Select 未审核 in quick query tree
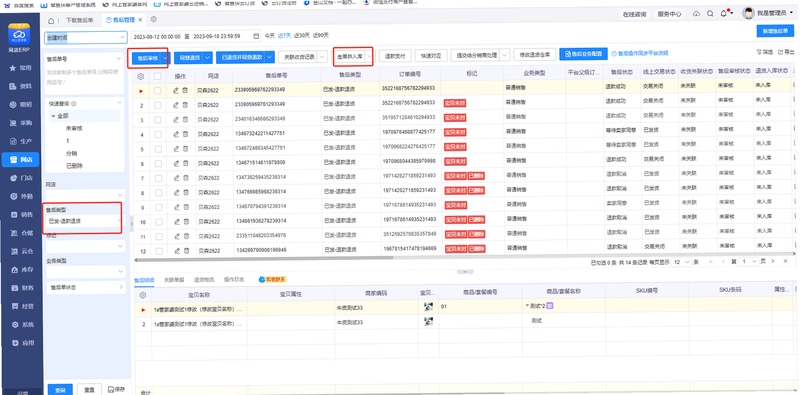 (74, 128)
